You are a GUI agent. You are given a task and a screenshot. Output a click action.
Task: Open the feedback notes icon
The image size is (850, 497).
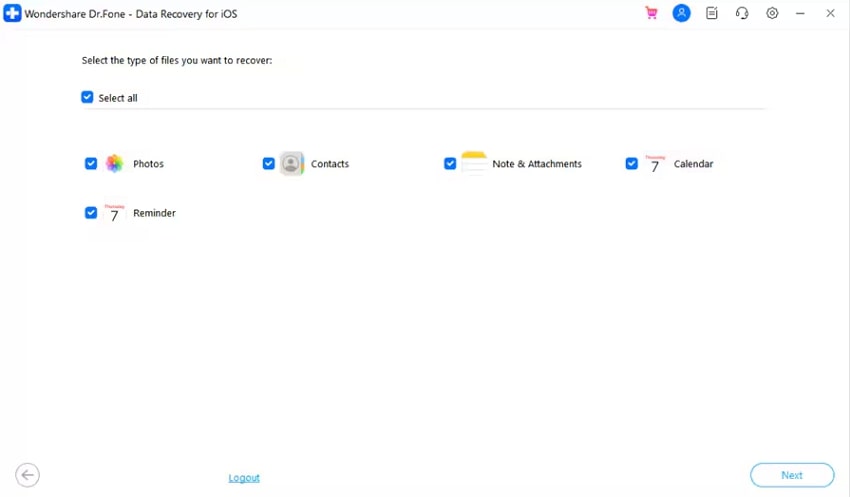pyautogui.click(x=712, y=13)
